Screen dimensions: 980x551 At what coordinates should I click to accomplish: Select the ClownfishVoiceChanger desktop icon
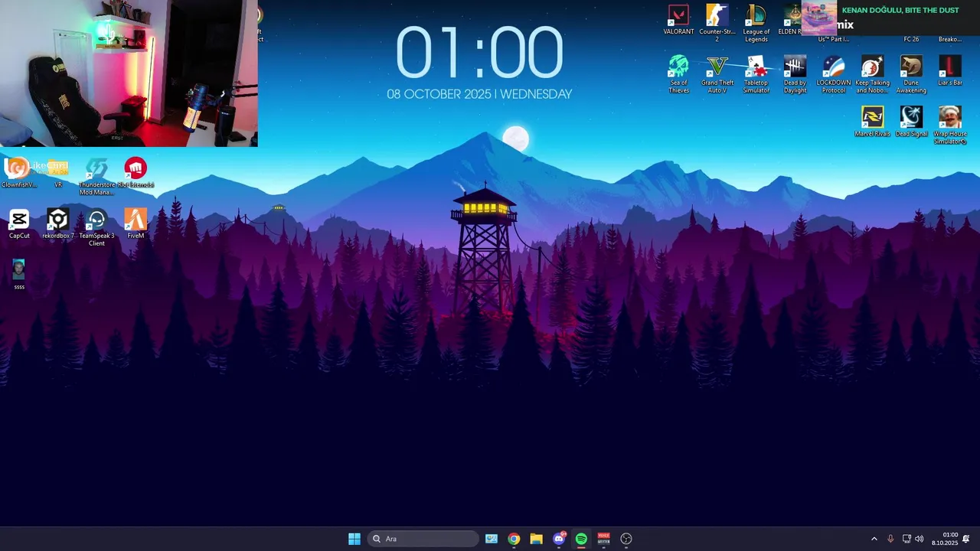[19, 173]
